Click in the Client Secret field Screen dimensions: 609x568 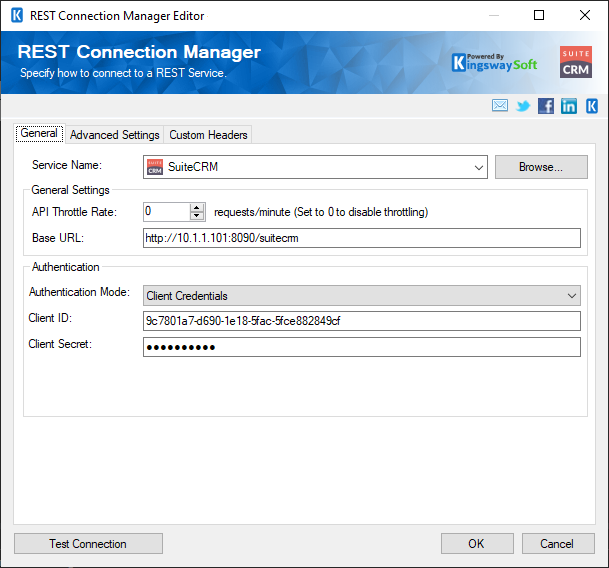pos(362,347)
